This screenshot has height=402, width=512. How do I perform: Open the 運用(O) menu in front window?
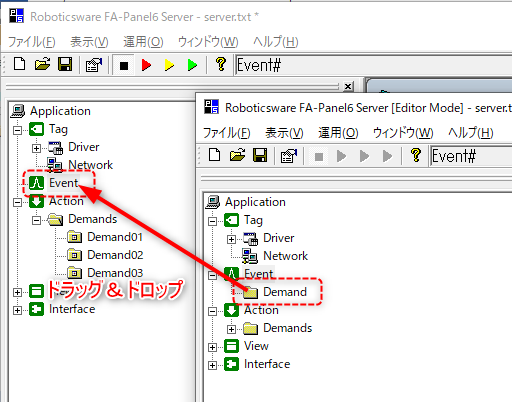[338, 133]
